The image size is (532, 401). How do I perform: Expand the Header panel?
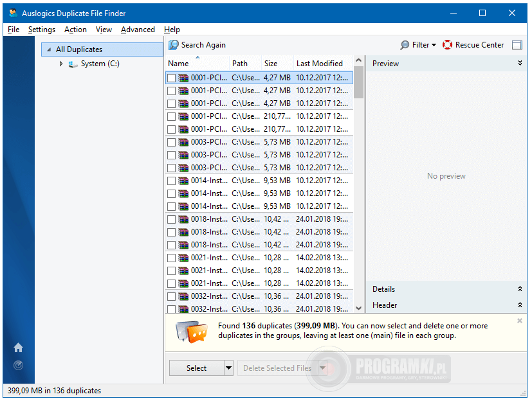(x=520, y=305)
